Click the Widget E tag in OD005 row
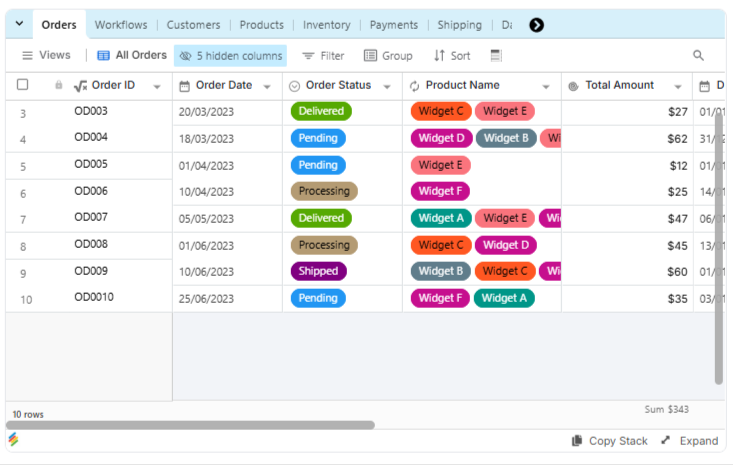This screenshot has width=733, height=465. click(x=440, y=165)
